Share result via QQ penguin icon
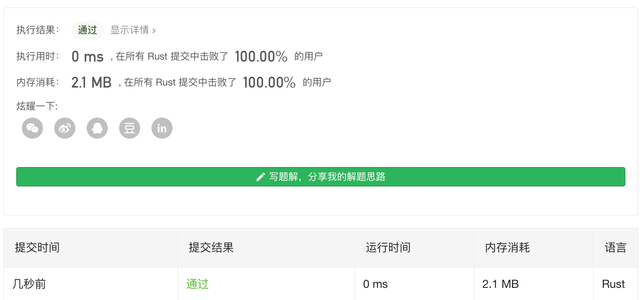The image size is (644, 300). point(97,128)
